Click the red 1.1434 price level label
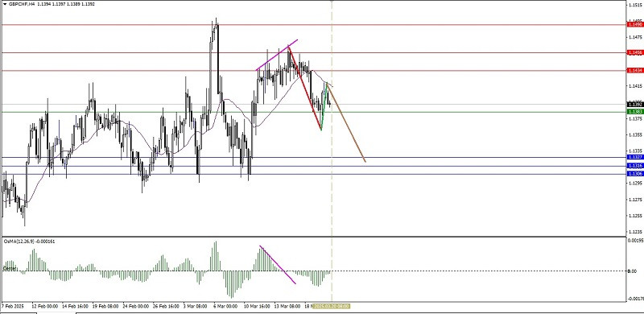 [635, 71]
